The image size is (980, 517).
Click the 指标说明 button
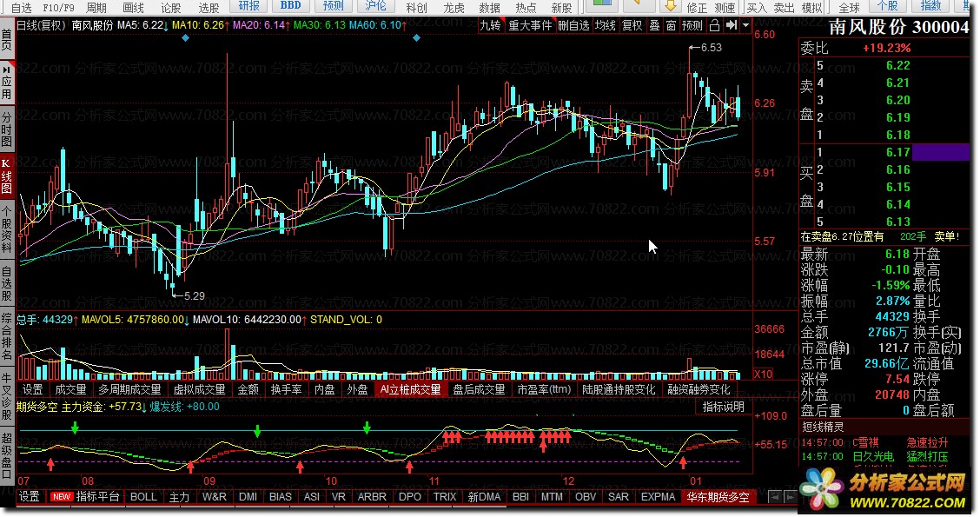[x=723, y=407]
